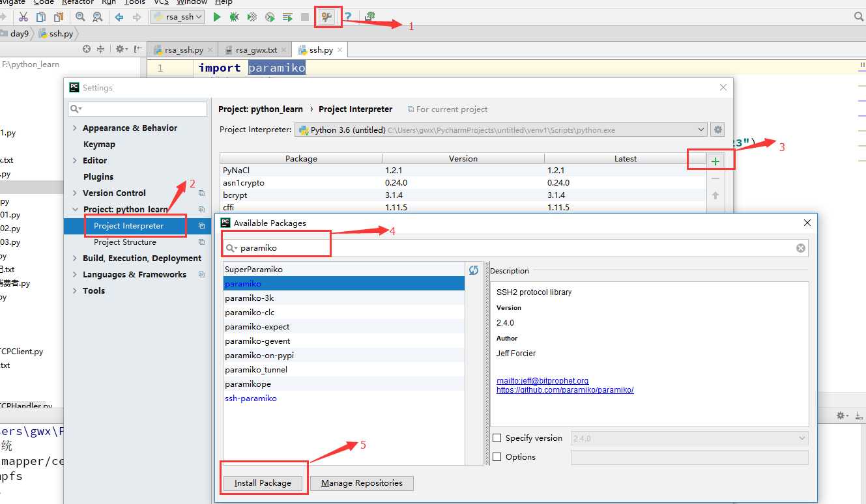Viewport: 866px width, 504px height.
Task: Open the bottom tool window gear menu
Action: (843, 415)
